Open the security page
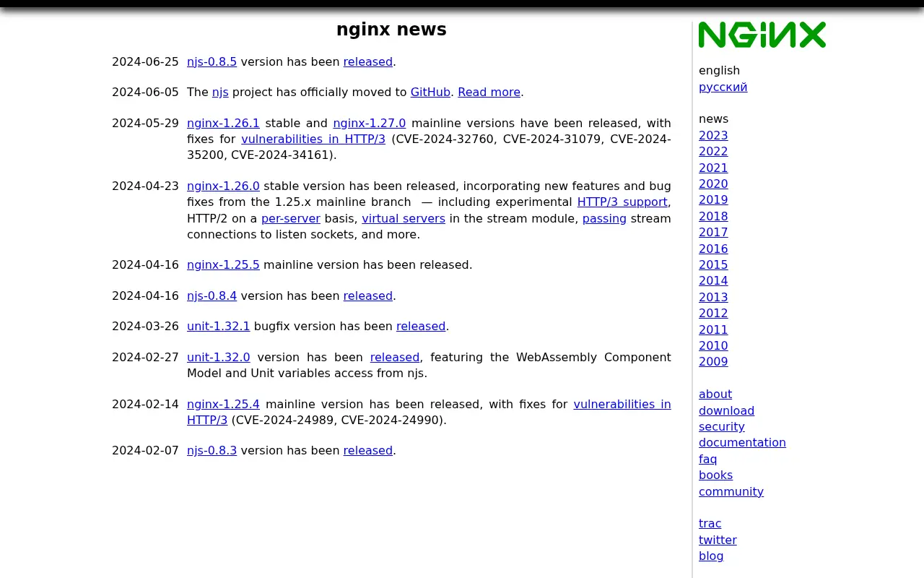The height and width of the screenshot is (578, 924). pos(721,427)
